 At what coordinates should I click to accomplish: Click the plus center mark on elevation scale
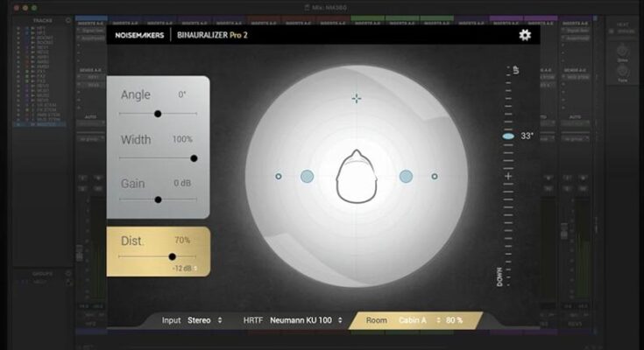pyautogui.click(x=508, y=177)
